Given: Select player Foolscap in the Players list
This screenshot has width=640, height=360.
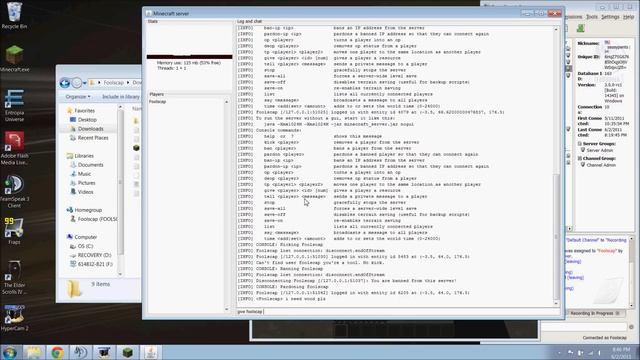Looking at the screenshot, I should pyautogui.click(x=158, y=101).
